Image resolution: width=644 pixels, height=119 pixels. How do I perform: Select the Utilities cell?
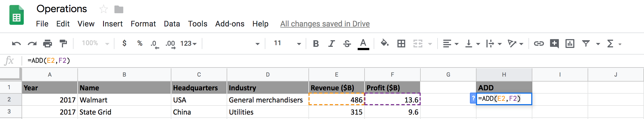[x=268, y=112]
